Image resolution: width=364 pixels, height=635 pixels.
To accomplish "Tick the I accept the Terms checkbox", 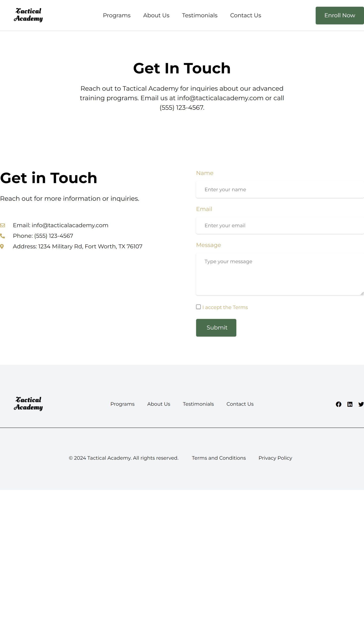I will (198, 307).
